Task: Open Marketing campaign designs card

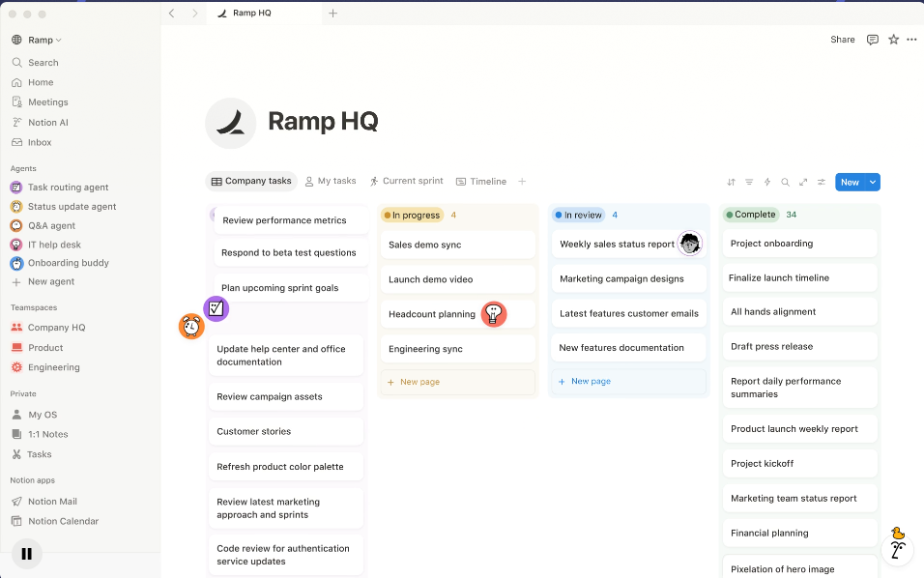Action: click(629, 278)
